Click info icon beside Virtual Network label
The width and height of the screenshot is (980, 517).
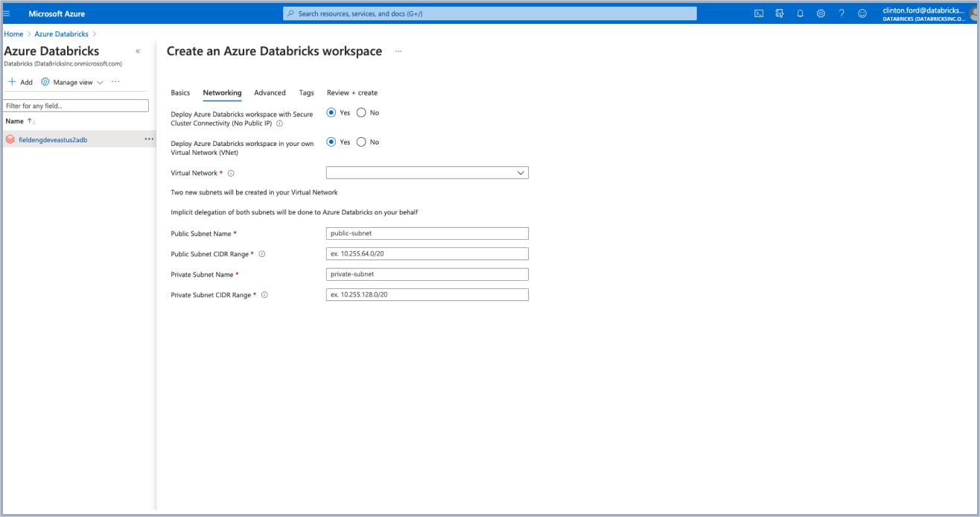(x=231, y=174)
